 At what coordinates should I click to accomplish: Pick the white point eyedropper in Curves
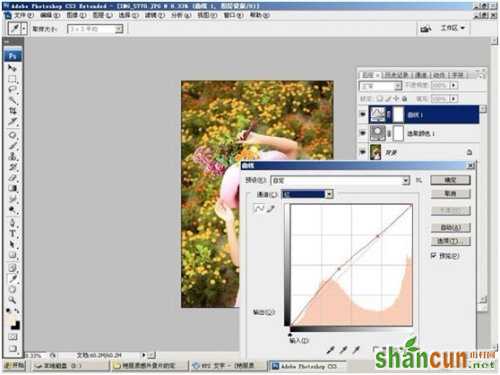[x=356, y=349]
